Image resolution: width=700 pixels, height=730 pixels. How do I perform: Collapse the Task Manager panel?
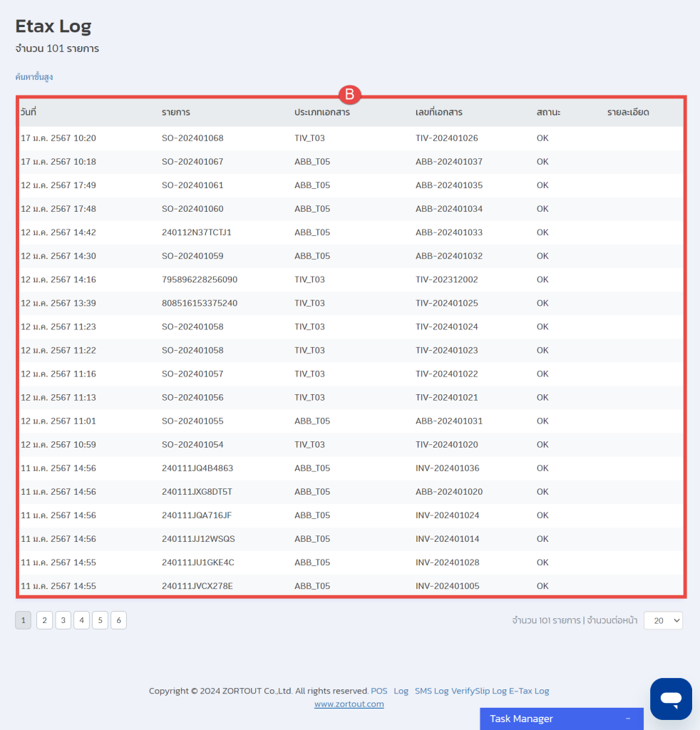(x=628, y=719)
